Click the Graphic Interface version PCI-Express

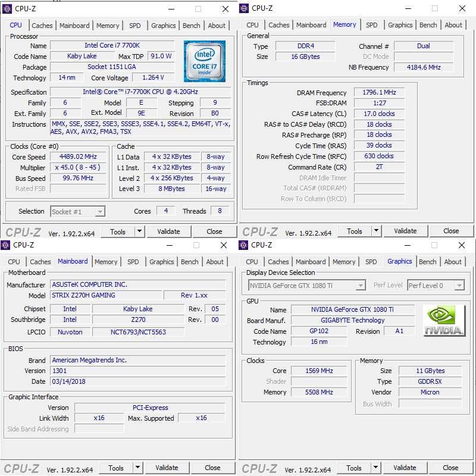150,408
